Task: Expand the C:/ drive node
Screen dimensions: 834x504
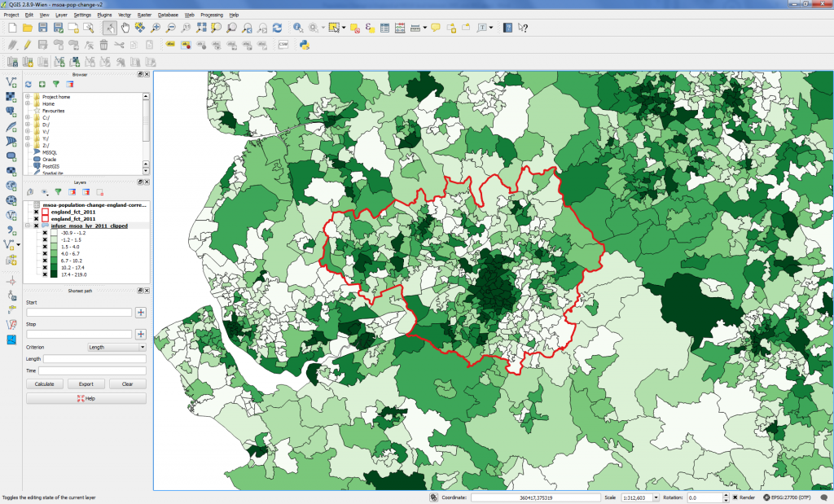Action: coord(28,117)
